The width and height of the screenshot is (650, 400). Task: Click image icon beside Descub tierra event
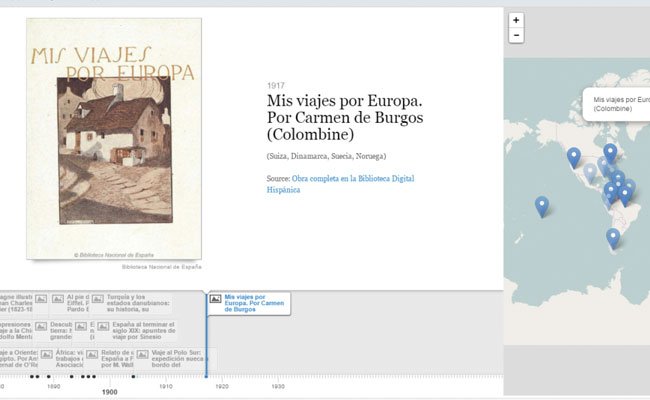tap(41, 326)
